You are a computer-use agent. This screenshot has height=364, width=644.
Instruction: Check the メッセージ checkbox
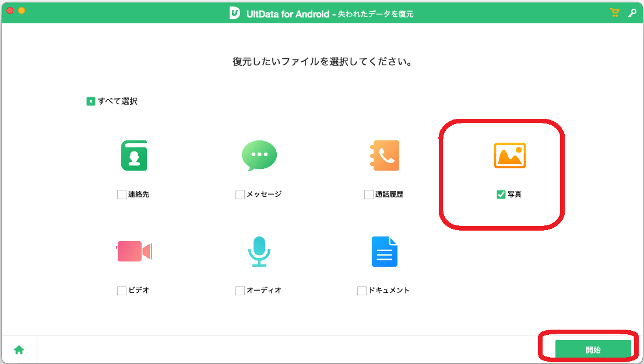pos(240,195)
